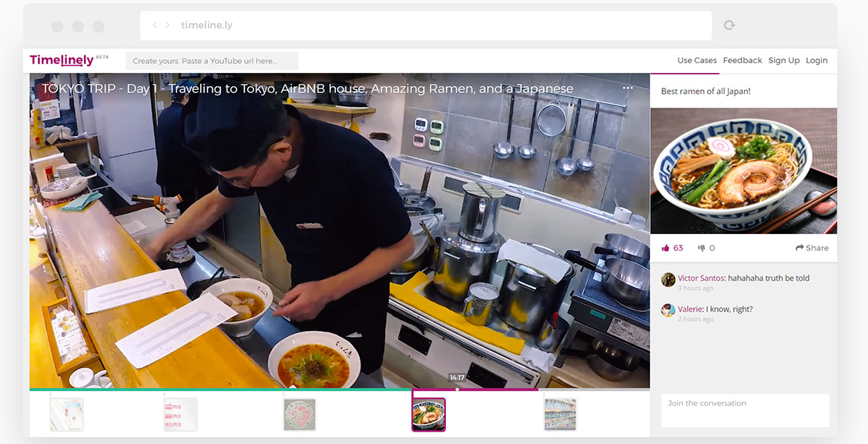
Task: Click the Victor Santos username link
Action: click(x=701, y=278)
